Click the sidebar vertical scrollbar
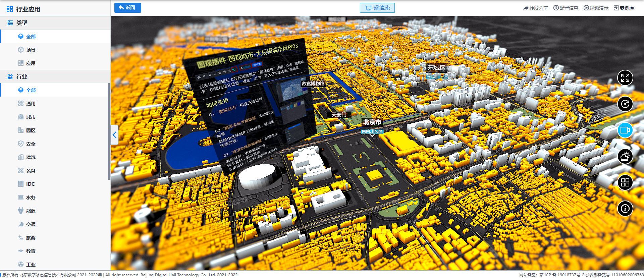 [x=109, y=131]
